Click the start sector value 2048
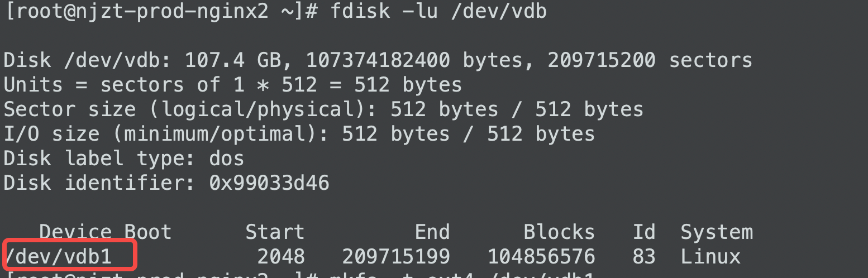This screenshot has width=868, height=278. 281,256
